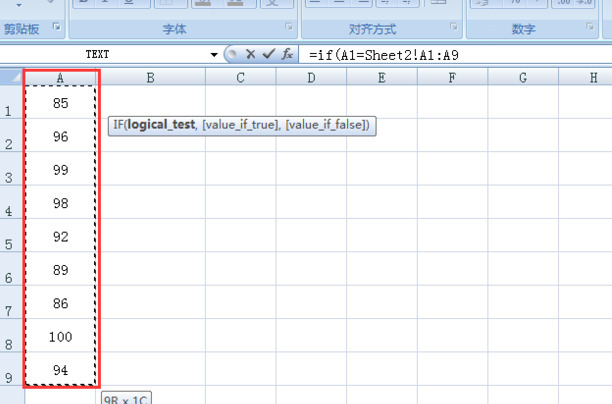Select column B header
This screenshot has height=404, width=612.
pyautogui.click(x=151, y=78)
